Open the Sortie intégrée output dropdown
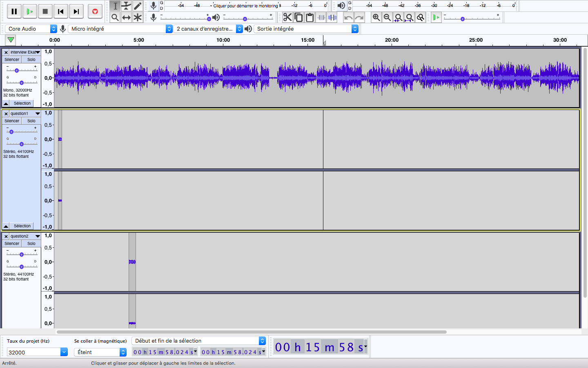The image size is (588, 368). tap(306, 29)
